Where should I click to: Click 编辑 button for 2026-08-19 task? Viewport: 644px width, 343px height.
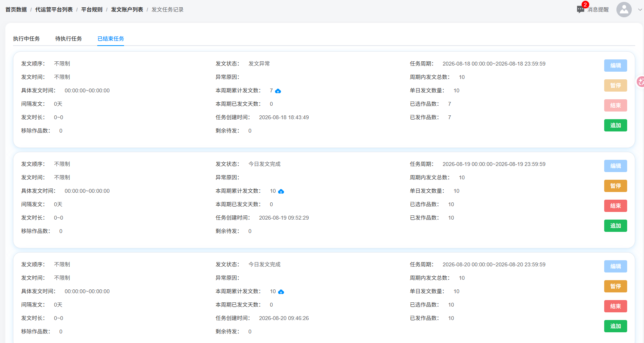(x=616, y=166)
